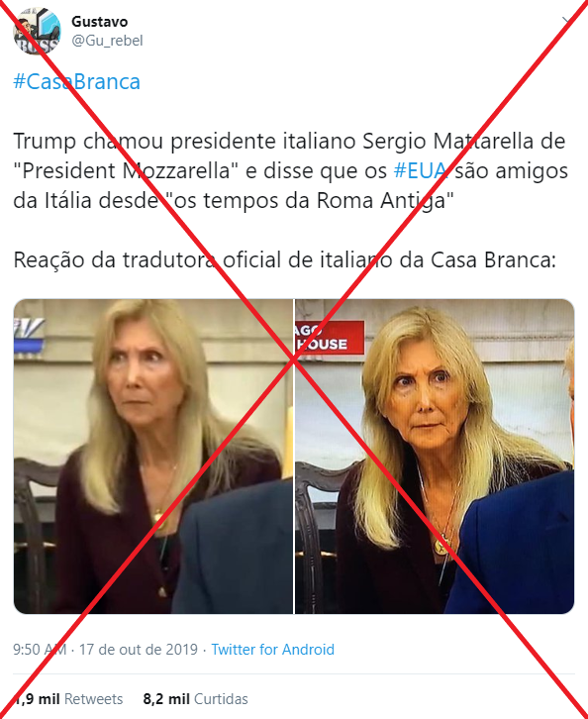Open the #CasaBranca hashtag
Viewport: 588px width, 719px height.
(x=76, y=81)
